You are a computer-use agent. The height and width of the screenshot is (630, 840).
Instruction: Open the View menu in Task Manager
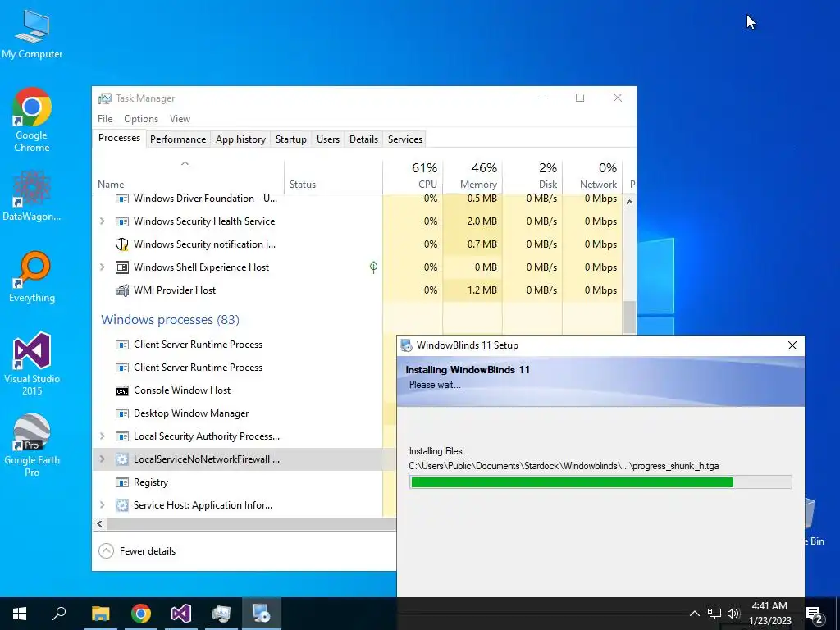(x=180, y=119)
